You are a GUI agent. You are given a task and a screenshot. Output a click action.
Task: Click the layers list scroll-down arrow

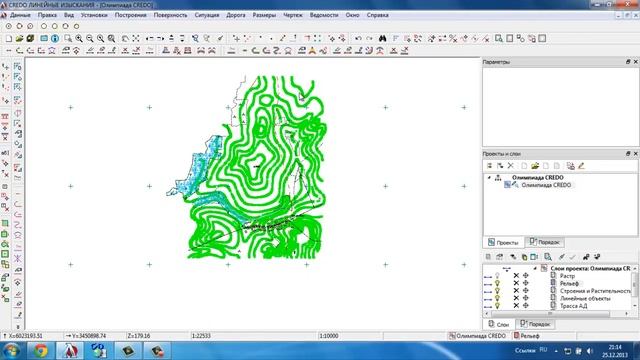635,306
